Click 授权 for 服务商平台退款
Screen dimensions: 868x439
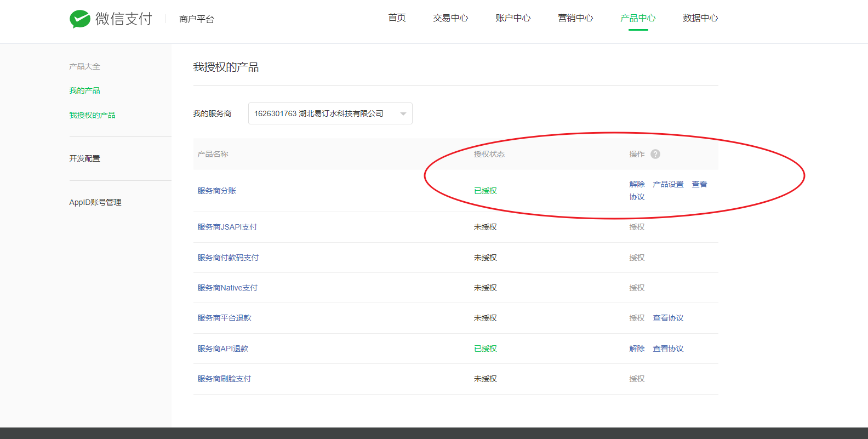(x=637, y=318)
